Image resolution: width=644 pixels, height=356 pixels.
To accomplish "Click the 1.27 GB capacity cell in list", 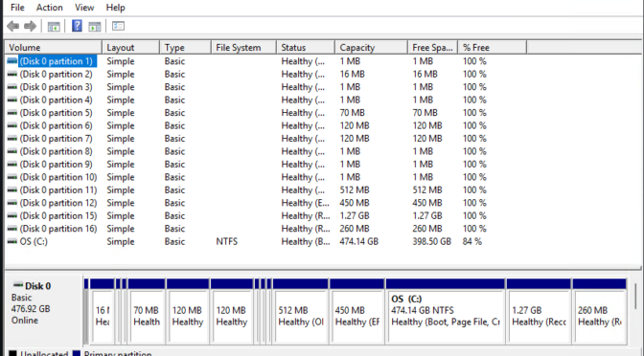I will coord(355,215).
